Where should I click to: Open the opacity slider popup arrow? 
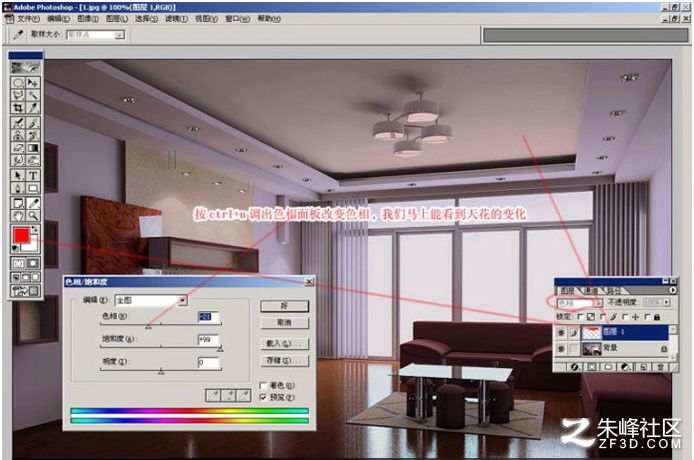point(667,302)
